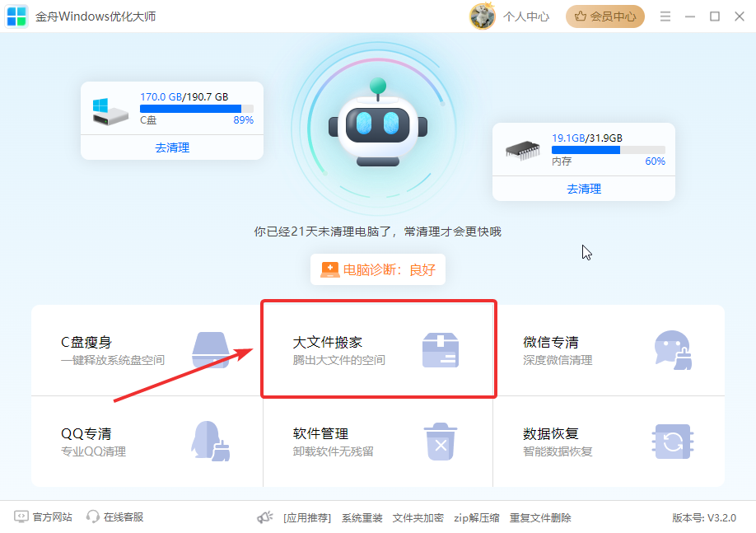
Task: Open 个人中心 personal center
Action: [x=526, y=16]
